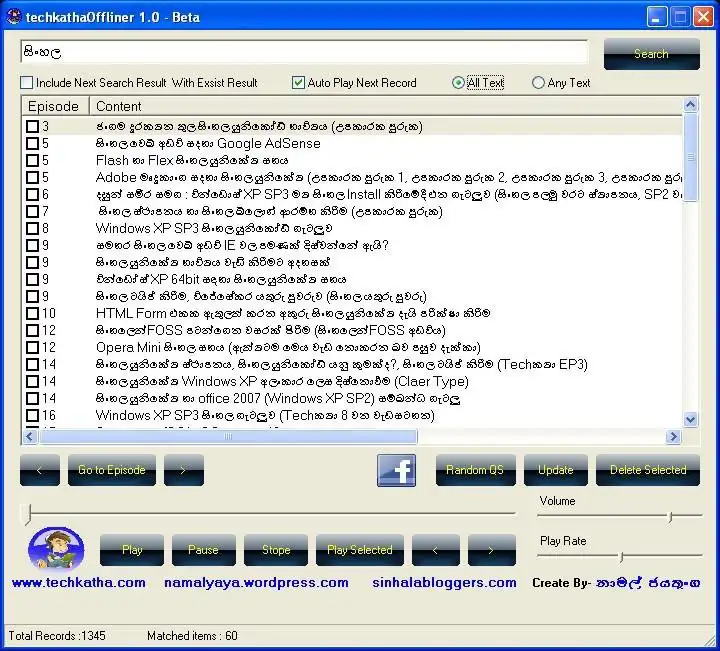Click Total Records :1345 status text
This screenshot has height=651, width=720.
(x=57, y=635)
